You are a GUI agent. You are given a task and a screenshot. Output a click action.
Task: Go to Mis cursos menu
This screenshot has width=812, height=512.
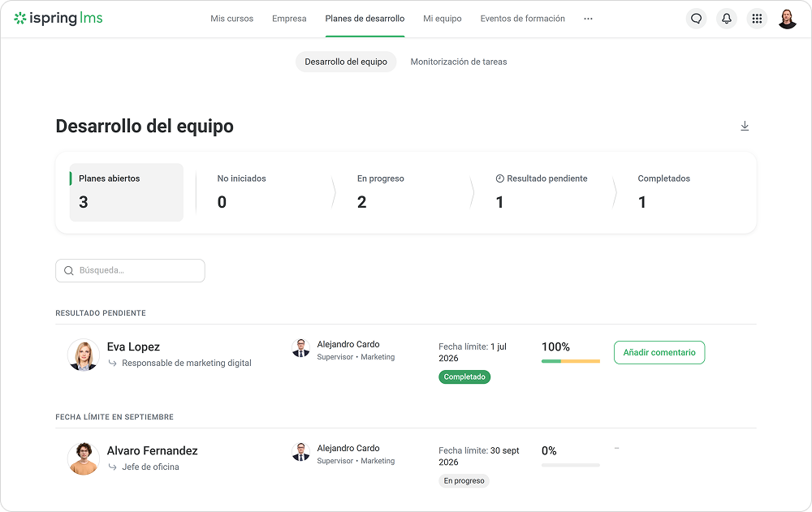point(231,19)
